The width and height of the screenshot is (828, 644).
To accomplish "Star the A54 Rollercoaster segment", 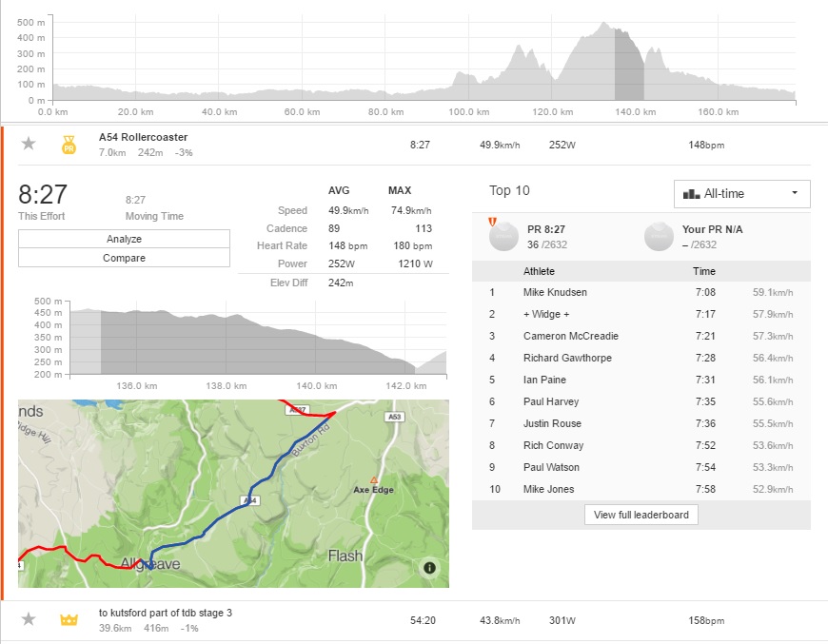I will coord(29,144).
